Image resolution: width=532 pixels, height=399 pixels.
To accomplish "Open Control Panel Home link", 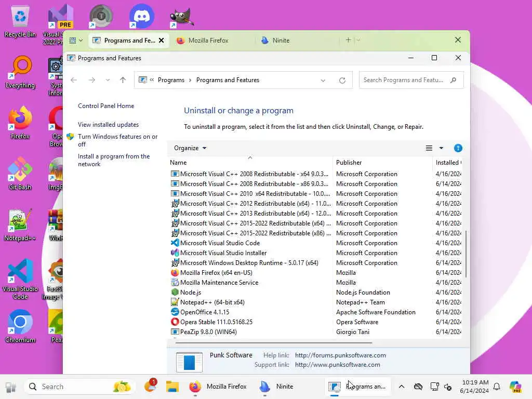I will click(x=106, y=106).
